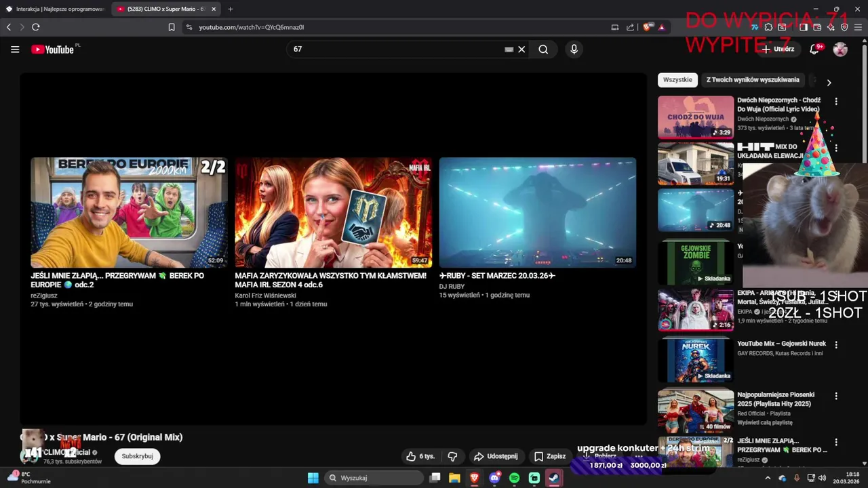Viewport: 868px width, 488px height.
Task: Open Brave Wallet icon
Action: (x=817, y=27)
